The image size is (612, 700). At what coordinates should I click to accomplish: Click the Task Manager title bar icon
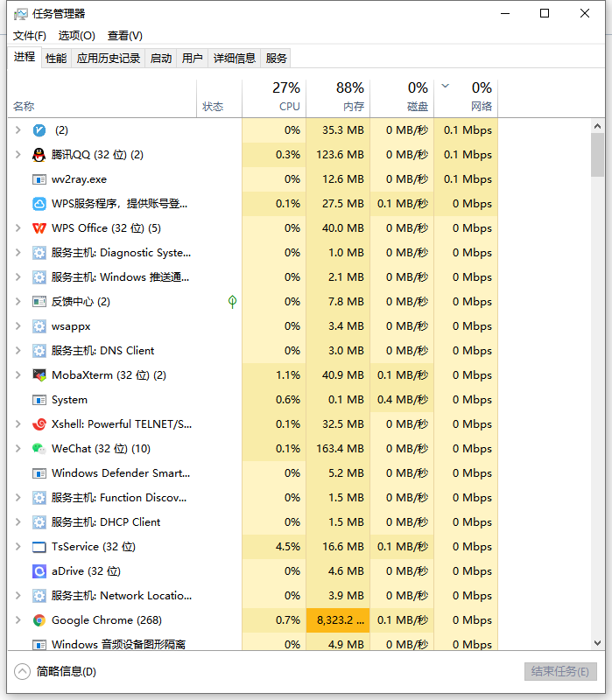click(x=20, y=14)
